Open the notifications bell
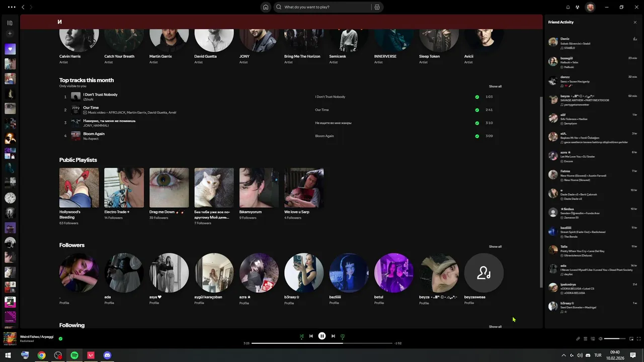 point(568,7)
